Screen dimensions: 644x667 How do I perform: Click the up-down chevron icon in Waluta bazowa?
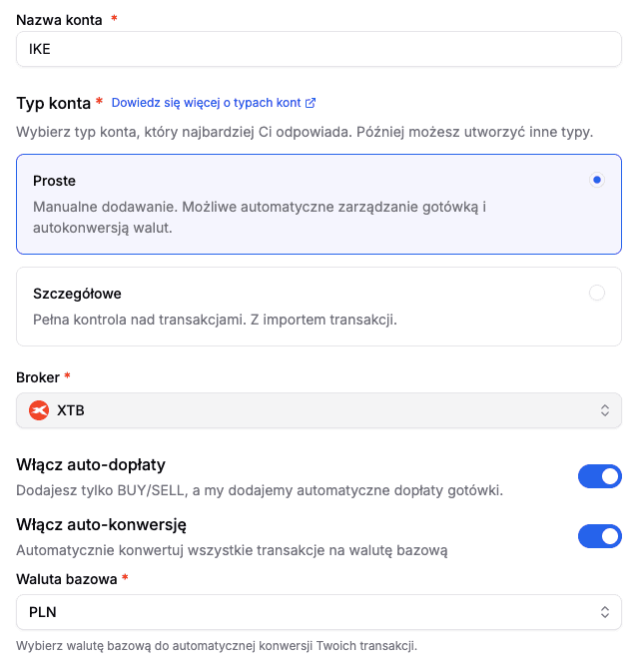click(604, 612)
